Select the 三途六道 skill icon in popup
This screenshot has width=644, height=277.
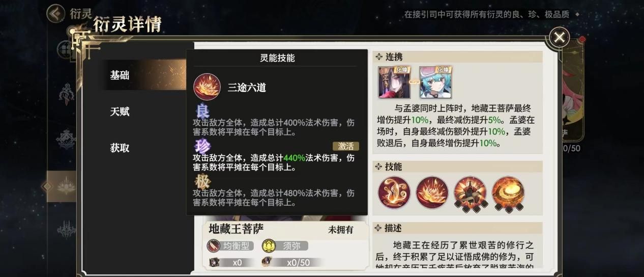(207, 87)
